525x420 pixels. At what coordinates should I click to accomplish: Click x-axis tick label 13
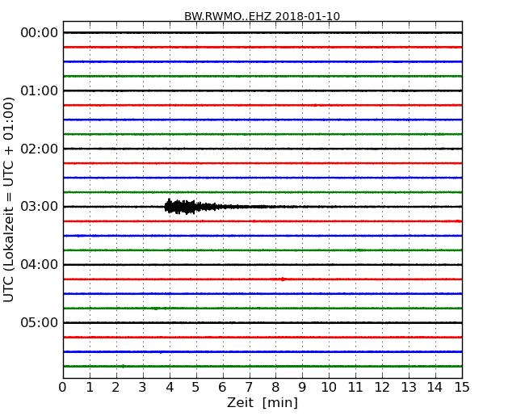coord(409,388)
